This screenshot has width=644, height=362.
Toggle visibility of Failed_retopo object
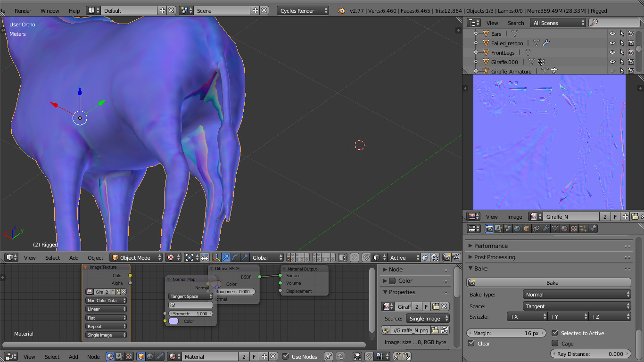(612, 43)
